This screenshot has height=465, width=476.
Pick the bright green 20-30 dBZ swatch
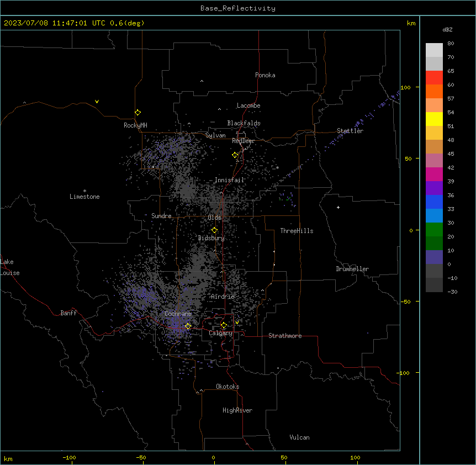[434, 230]
